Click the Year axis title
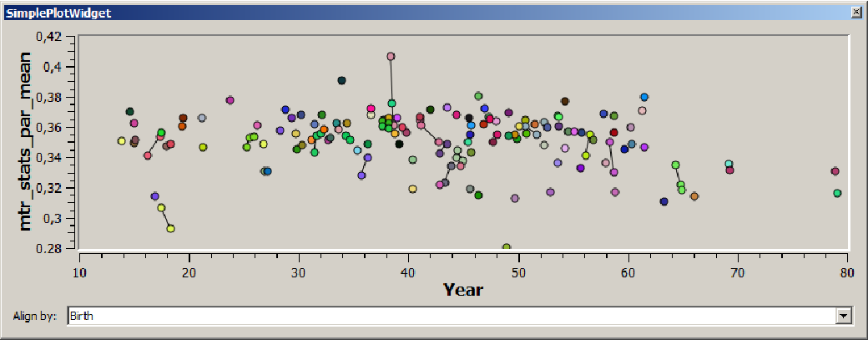 463,289
